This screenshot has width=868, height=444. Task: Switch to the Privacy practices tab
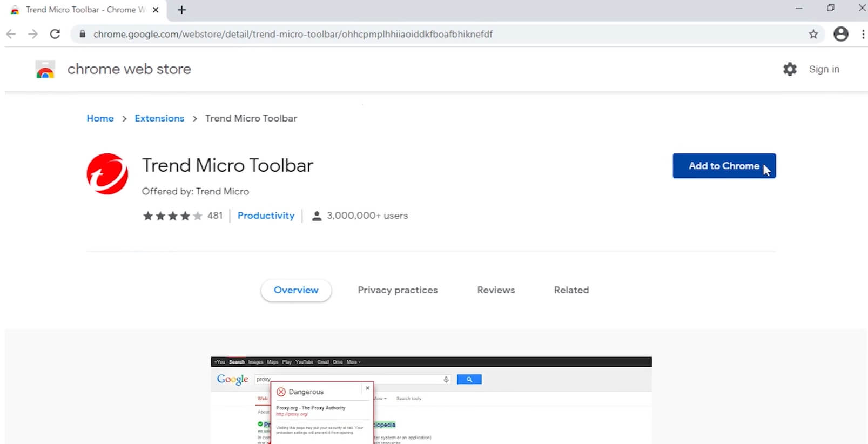click(398, 290)
